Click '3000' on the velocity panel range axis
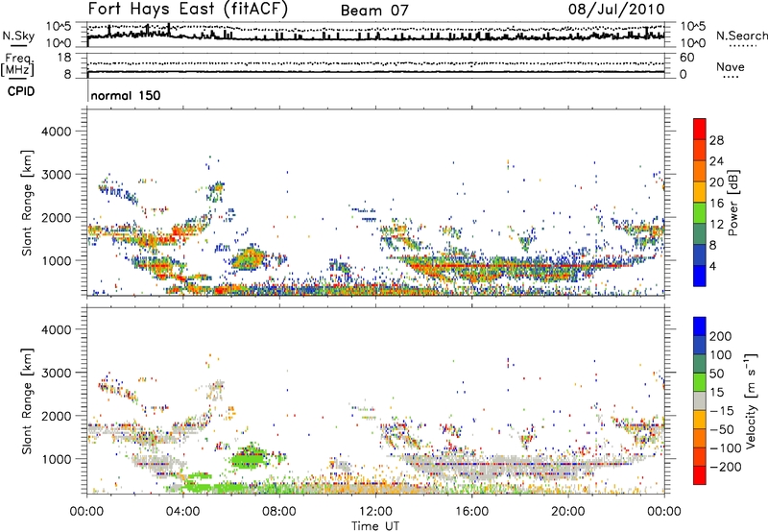 tap(57, 373)
